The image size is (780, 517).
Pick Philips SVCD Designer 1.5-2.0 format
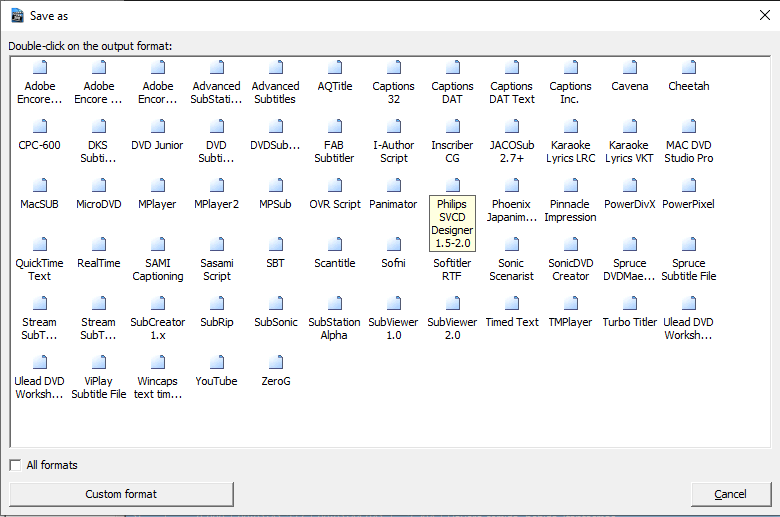point(453,215)
